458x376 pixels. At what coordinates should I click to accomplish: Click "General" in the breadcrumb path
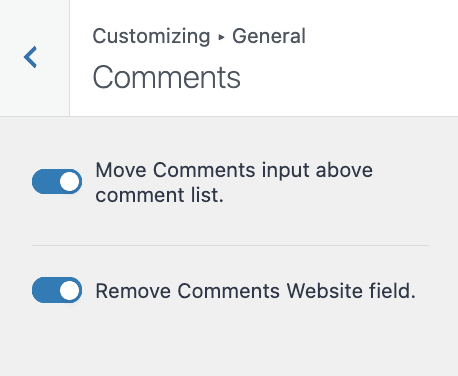(269, 36)
